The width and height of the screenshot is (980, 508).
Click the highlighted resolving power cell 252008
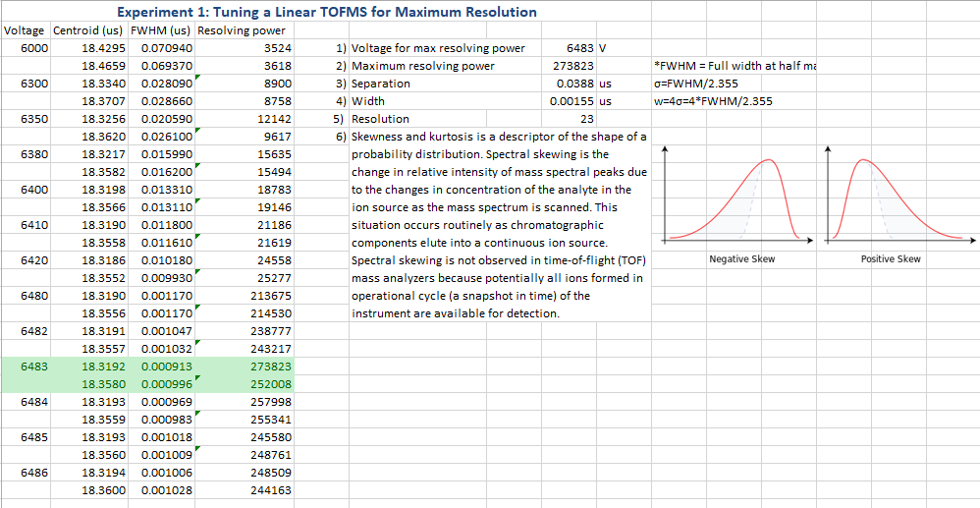tap(271, 384)
